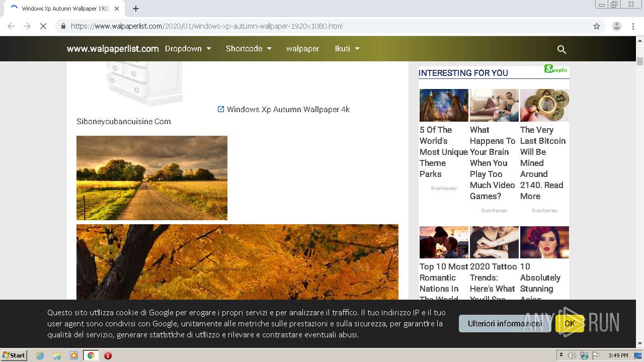Expand the Shortcode menu

tap(249, 49)
